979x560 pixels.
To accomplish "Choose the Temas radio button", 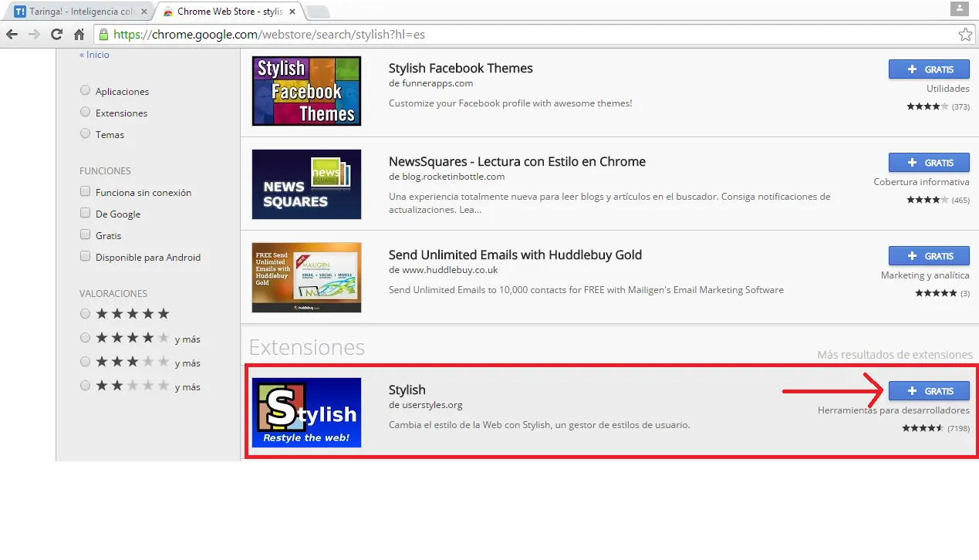I will coord(85,133).
